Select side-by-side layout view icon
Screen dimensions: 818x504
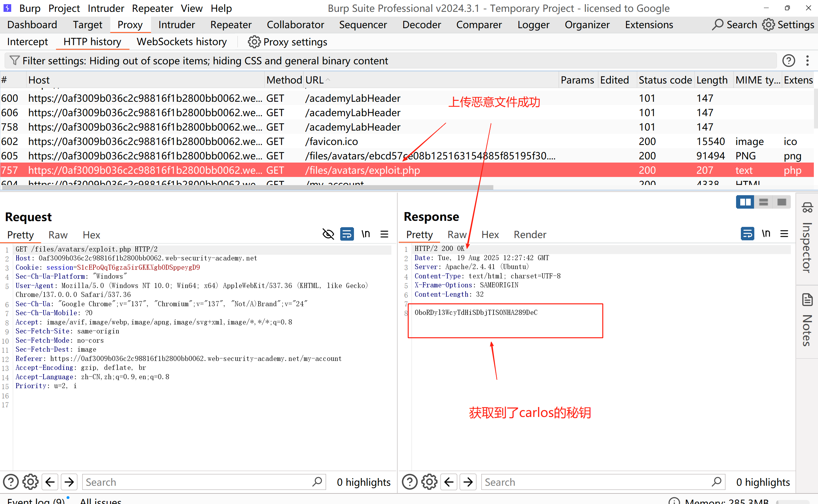click(x=745, y=202)
